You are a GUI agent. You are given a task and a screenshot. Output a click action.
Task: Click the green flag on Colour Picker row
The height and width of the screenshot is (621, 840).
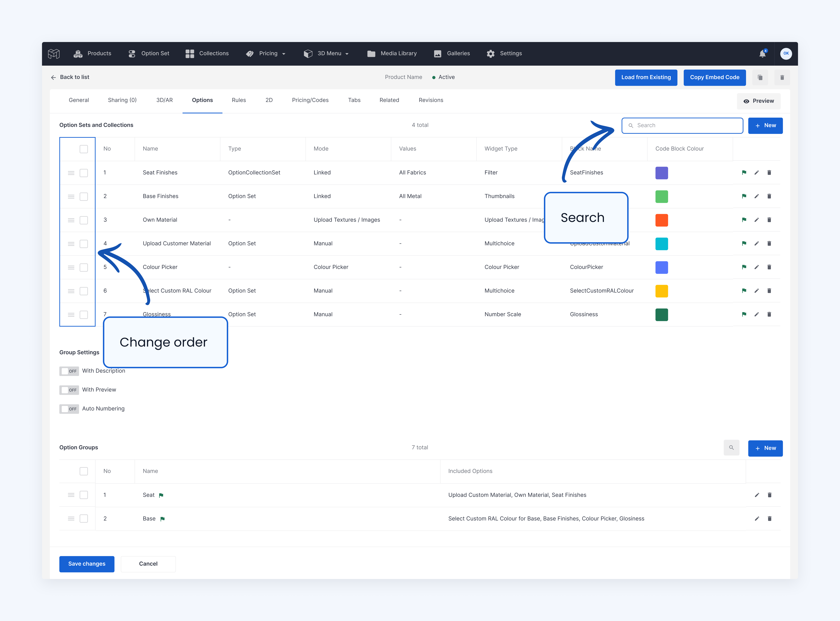point(744,267)
